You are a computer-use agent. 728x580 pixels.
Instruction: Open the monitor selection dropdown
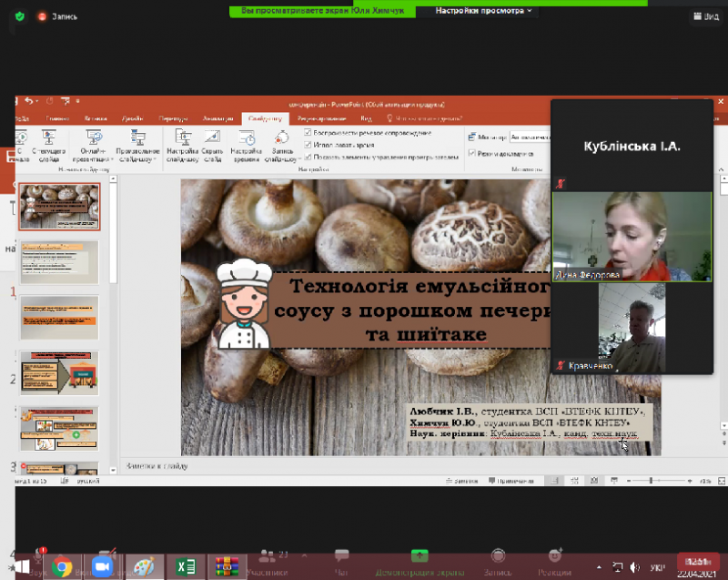530,137
